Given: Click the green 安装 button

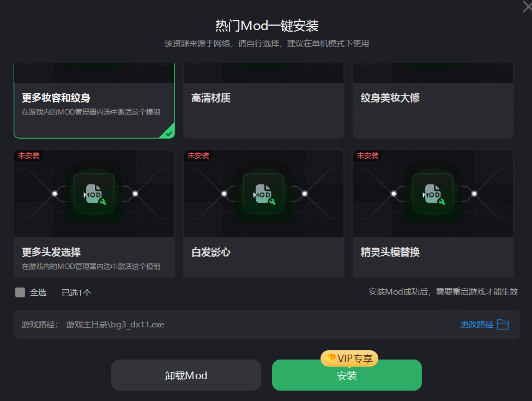Looking at the screenshot, I should tap(347, 375).
